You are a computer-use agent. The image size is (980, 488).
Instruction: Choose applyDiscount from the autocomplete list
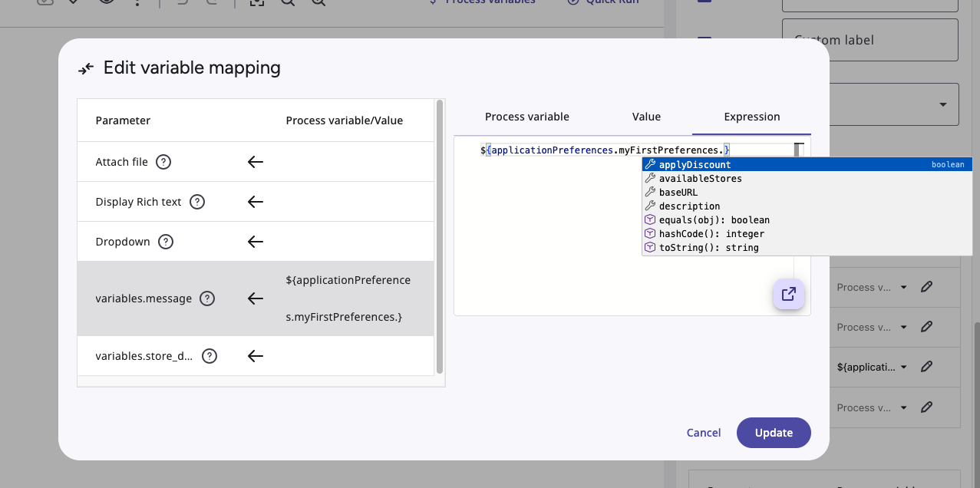[807, 164]
